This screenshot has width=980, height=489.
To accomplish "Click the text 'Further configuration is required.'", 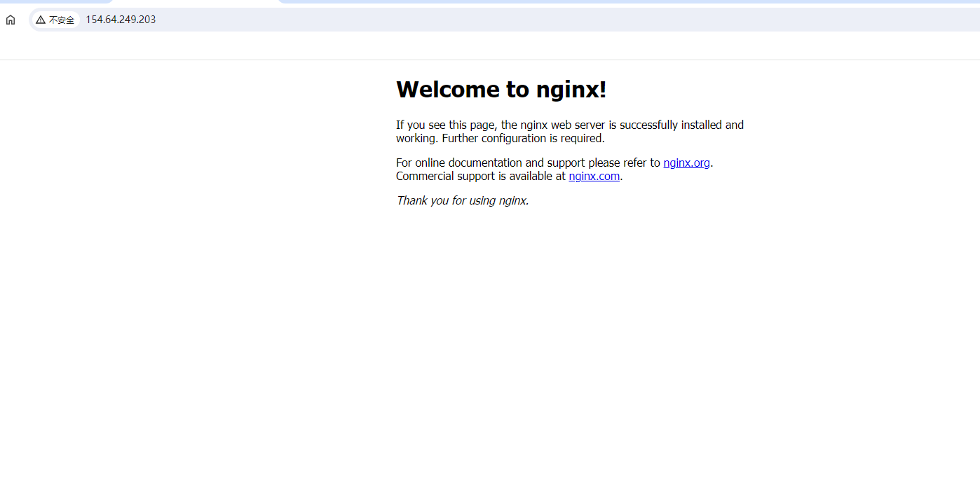I will click(523, 138).
